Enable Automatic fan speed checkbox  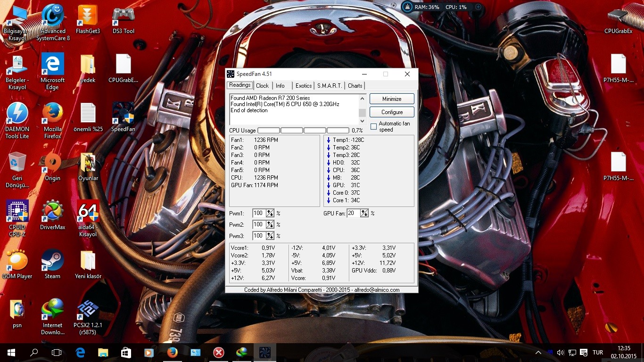pyautogui.click(x=374, y=127)
